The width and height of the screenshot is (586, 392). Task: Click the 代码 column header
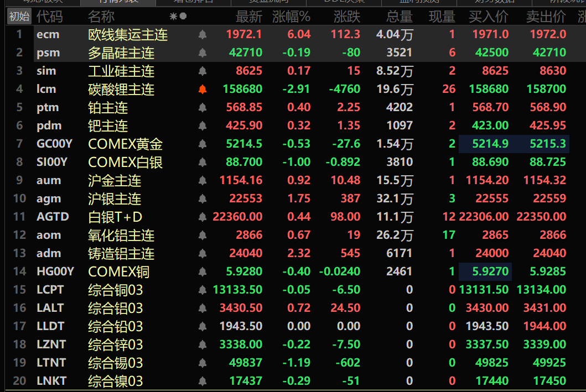(x=49, y=17)
